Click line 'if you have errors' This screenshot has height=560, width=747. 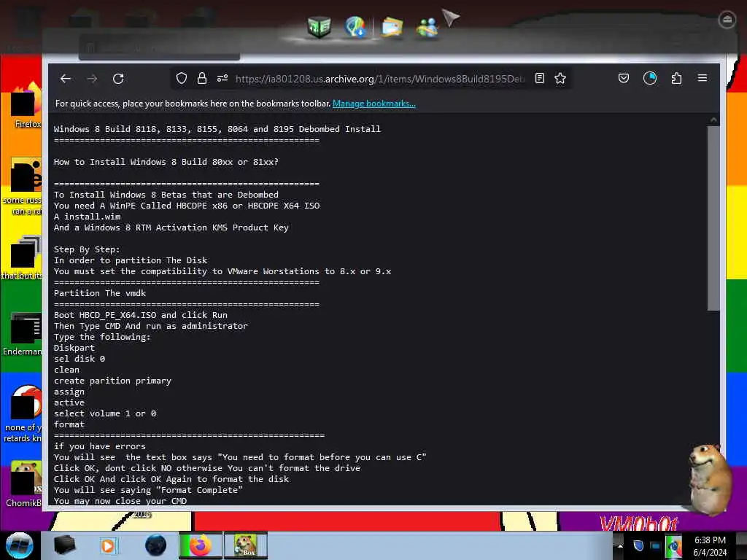(x=99, y=447)
